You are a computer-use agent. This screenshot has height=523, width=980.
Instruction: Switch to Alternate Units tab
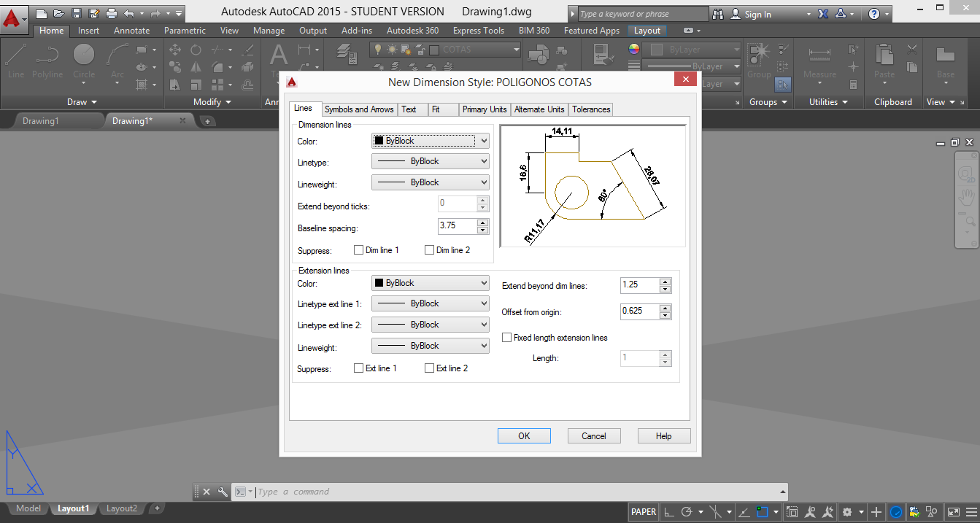point(539,109)
